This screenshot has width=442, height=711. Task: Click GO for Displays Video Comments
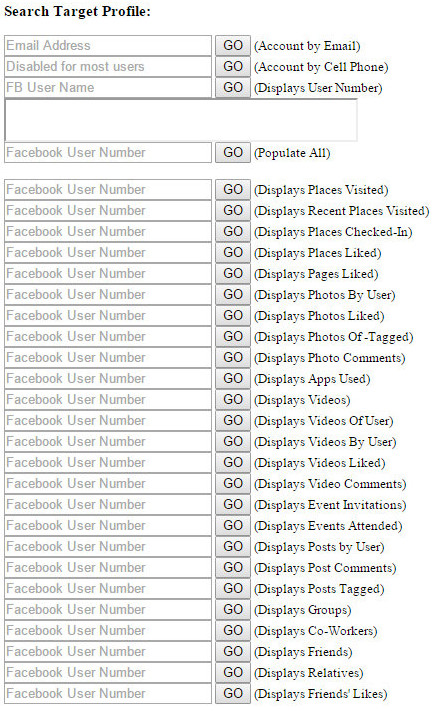click(233, 483)
